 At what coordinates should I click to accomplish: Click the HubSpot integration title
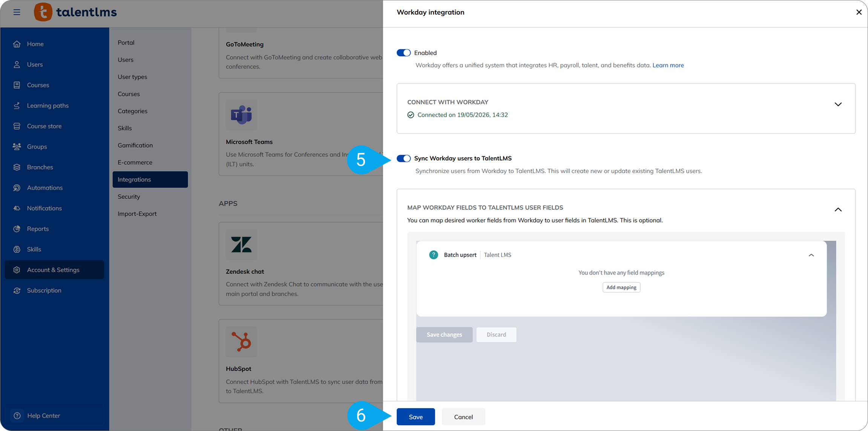238,369
